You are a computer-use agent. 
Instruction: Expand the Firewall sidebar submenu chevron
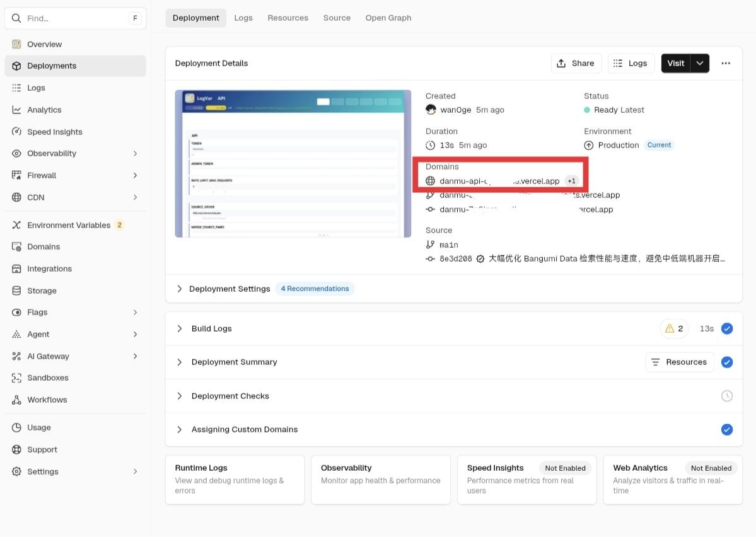pyautogui.click(x=135, y=175)
